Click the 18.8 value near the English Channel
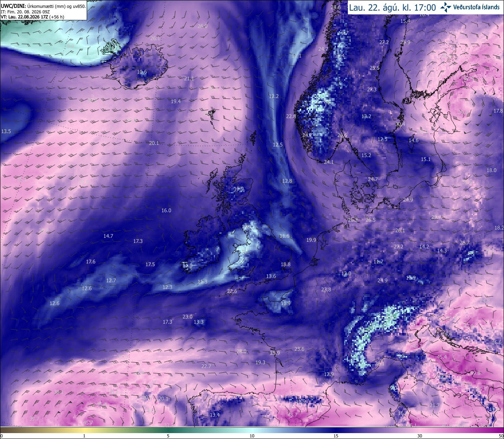504x439 pixels. pyautogui.click(x=285, y=265)
